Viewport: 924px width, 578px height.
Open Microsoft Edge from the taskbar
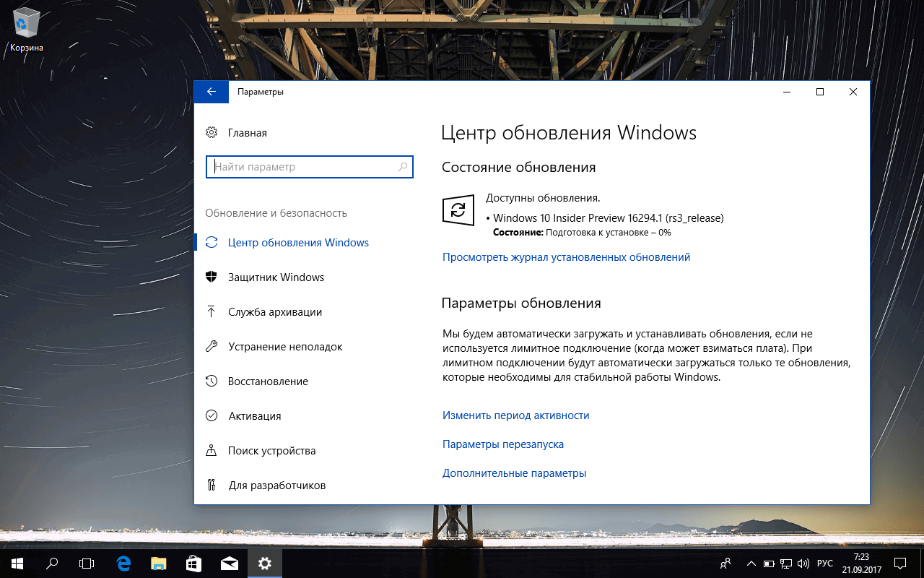[x=123, y=564]
